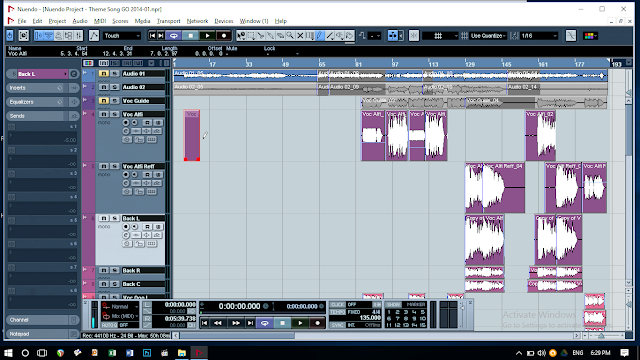Stop playback from the top toolbar
The width and height of the screenshot is (640, 360).
pyautogui.click(x=191, y=36)
